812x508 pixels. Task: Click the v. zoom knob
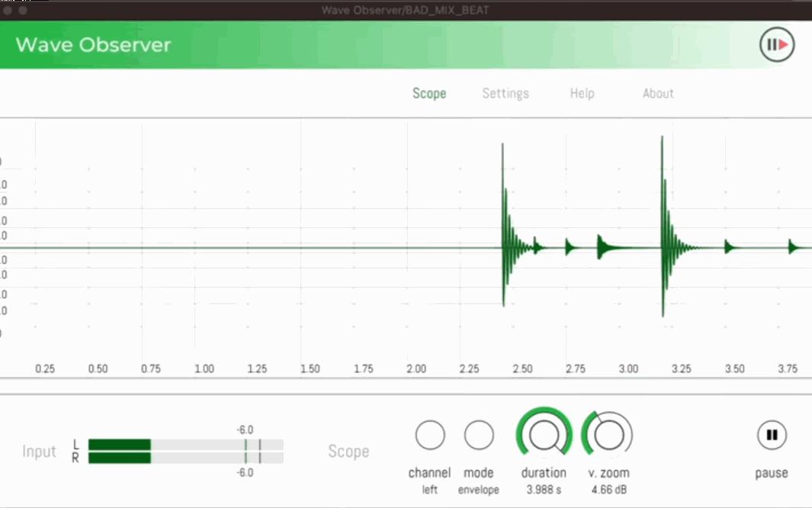[608, 435]
